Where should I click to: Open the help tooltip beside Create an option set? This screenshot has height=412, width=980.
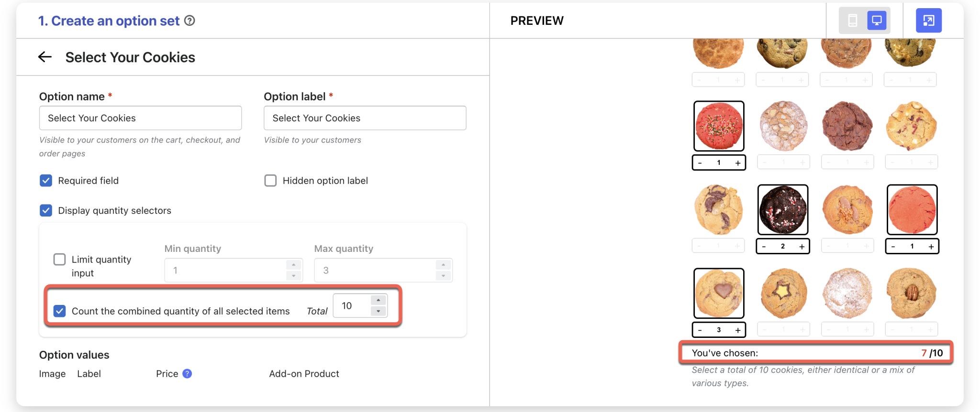tap(190, 21)
